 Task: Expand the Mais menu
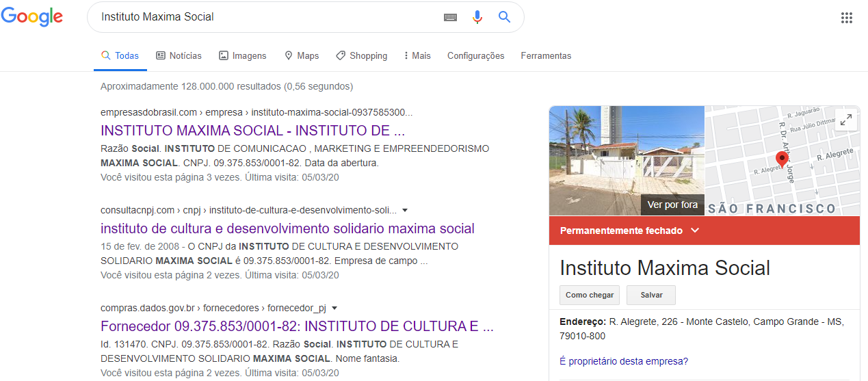click(417, 56)
